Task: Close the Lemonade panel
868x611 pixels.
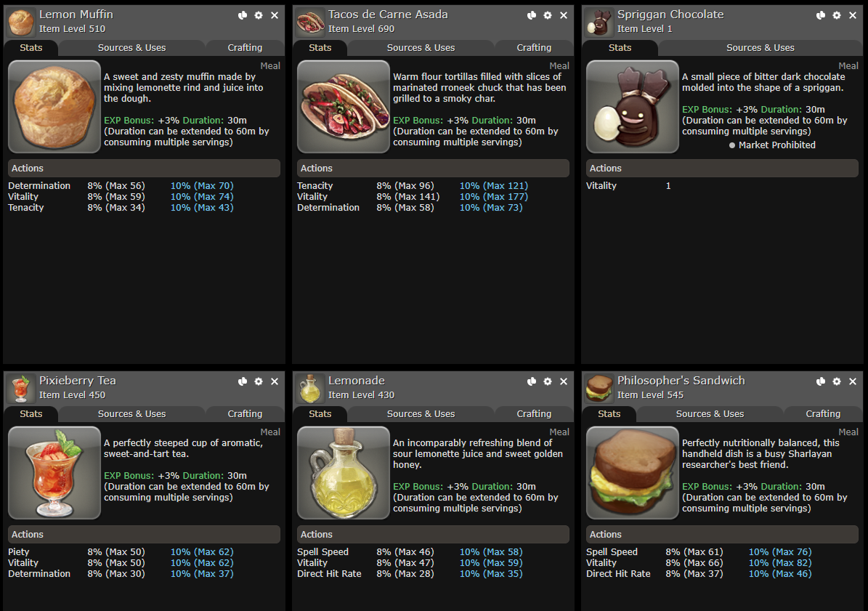Action: 564,381
